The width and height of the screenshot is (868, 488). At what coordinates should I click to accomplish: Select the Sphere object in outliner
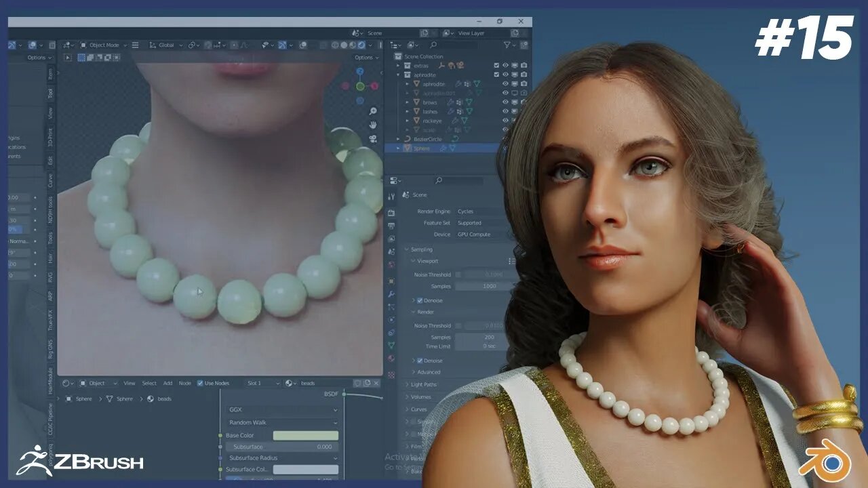pyautogui.click(x=421, y=148)
